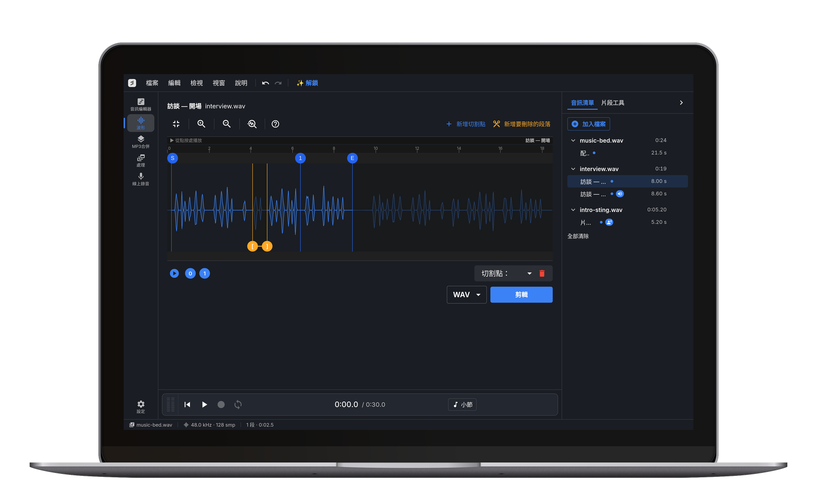The width and height of the screenshot is (817, 504).
Task: Select the 波形 waveform sidebar icon
Action: coord(140,123)
